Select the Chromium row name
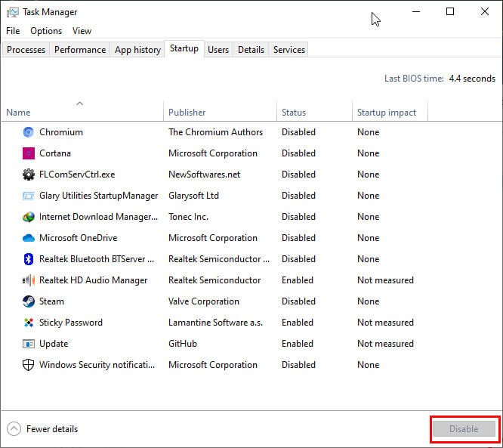The height and width of the screenshot is (448, 503). coord(61,132)
